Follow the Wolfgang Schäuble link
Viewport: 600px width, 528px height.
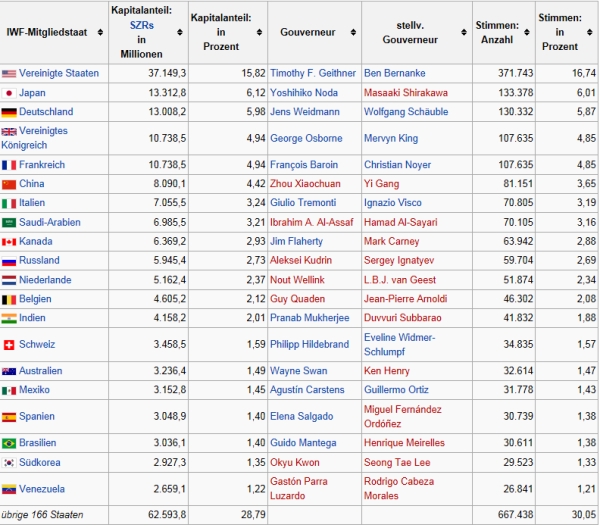tap(406, 112)
